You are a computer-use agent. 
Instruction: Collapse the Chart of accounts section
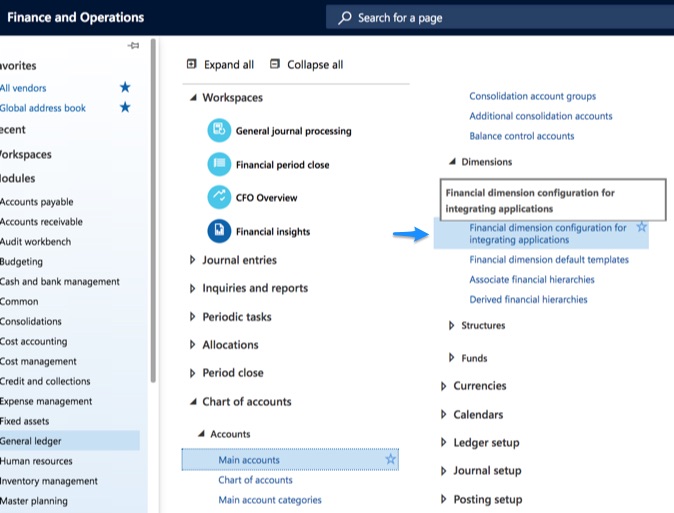click(x=193, y=401)
